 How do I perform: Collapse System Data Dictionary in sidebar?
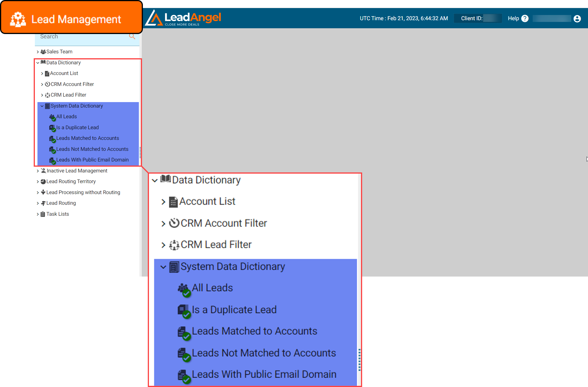(x=42, y=106)
